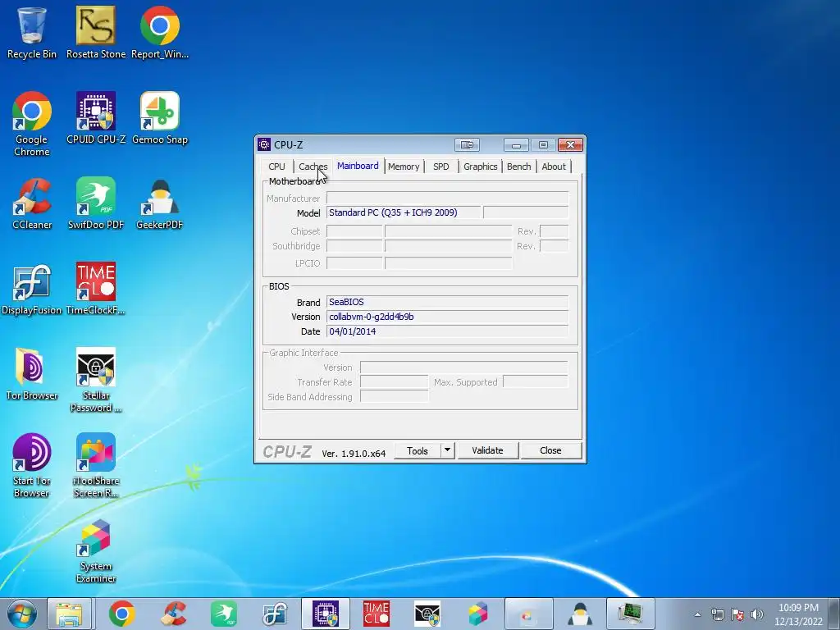This screenshot has width=840, height=630.
Task: Open the SPD tab
Action: click(x=441, y=167)
